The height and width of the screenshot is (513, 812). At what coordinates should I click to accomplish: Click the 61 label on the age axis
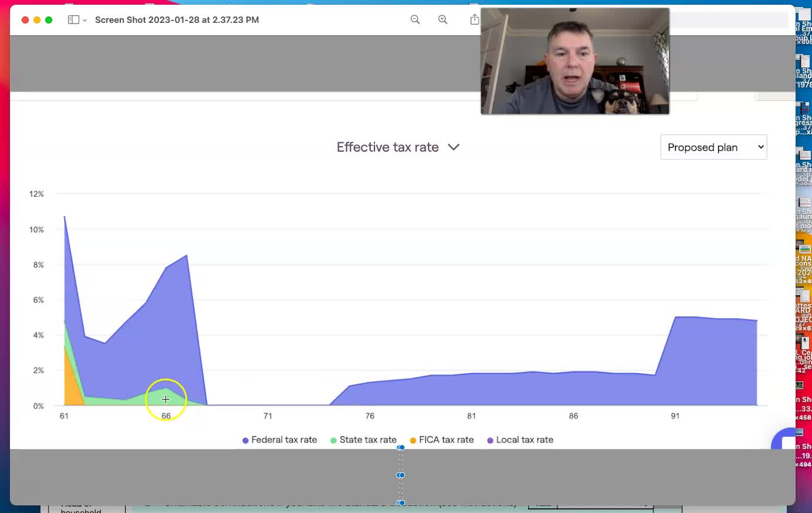click(64, 416)
